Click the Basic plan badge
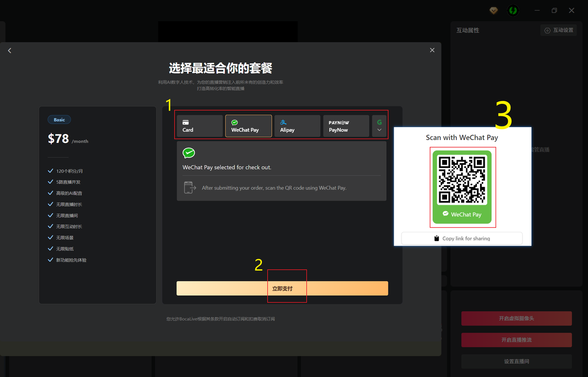This screenshot has height=377, width=588. (59, 120)
